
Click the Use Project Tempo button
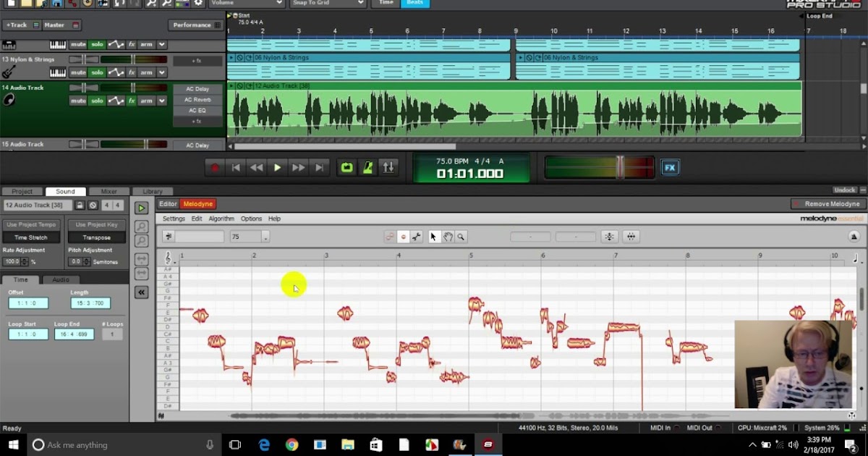click(x=31, y=224)
